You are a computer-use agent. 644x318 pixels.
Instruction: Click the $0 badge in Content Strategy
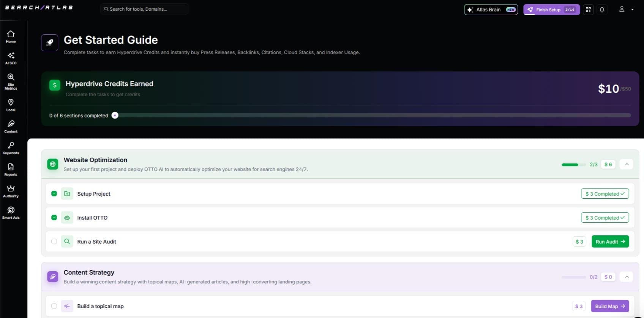click(x=608, y=277)
